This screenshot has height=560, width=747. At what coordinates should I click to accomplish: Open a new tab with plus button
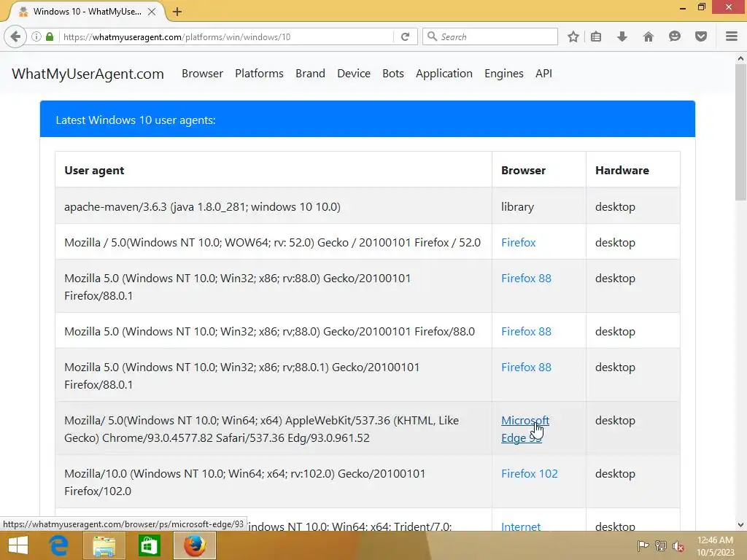(177, 12)
